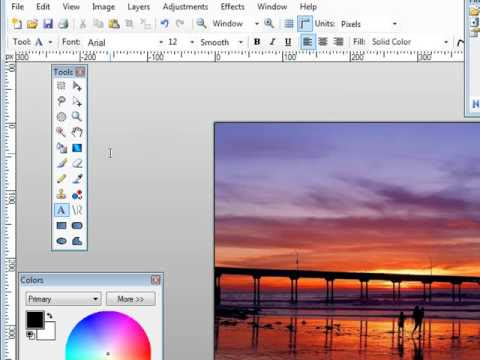This screenshot has width=480, height=360.
Task: Toggle Italic text formatting
Action: tap(272, 42)
